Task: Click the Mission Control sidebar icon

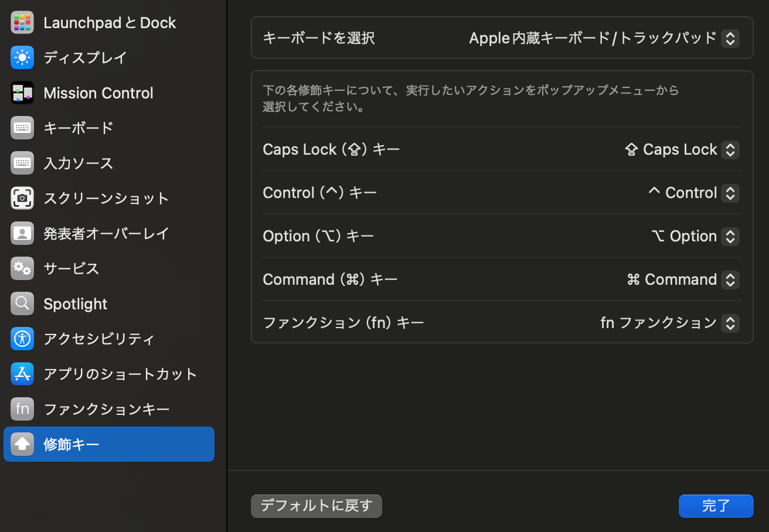Action: click(22, 93)
